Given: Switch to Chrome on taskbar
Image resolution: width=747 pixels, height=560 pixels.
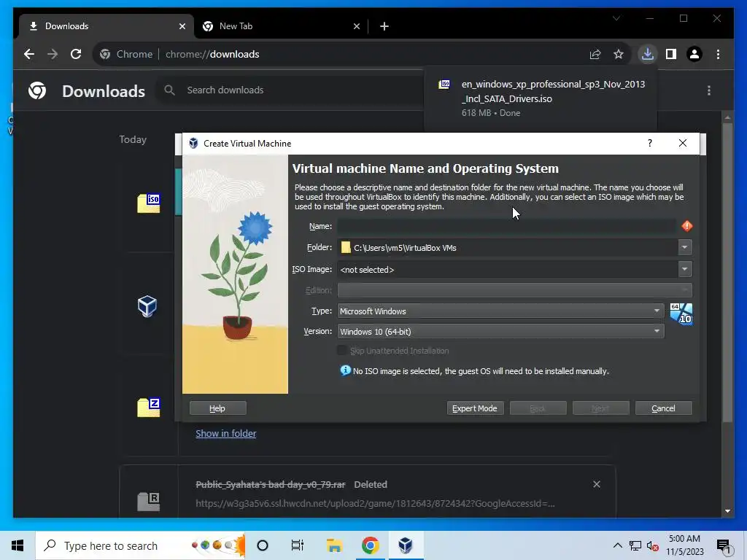Looking at the screenshot, I should pyautogui.click(x=370, y=545).
